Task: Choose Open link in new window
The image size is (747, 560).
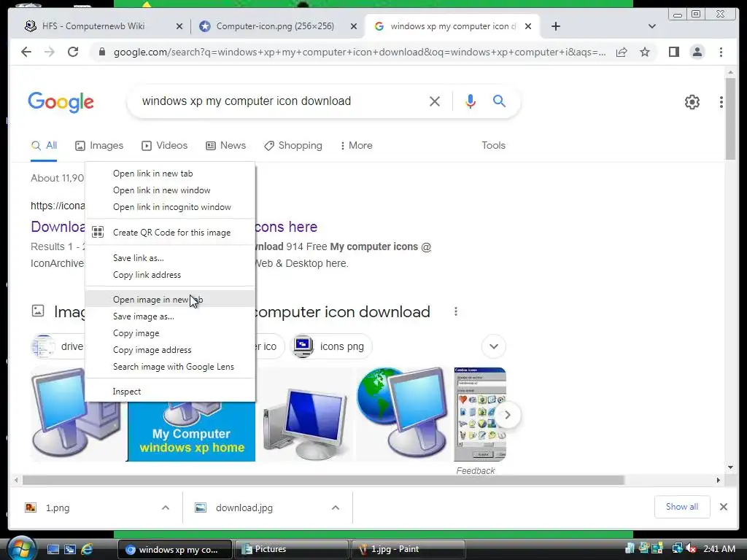Action: click(x=170, y=190)
